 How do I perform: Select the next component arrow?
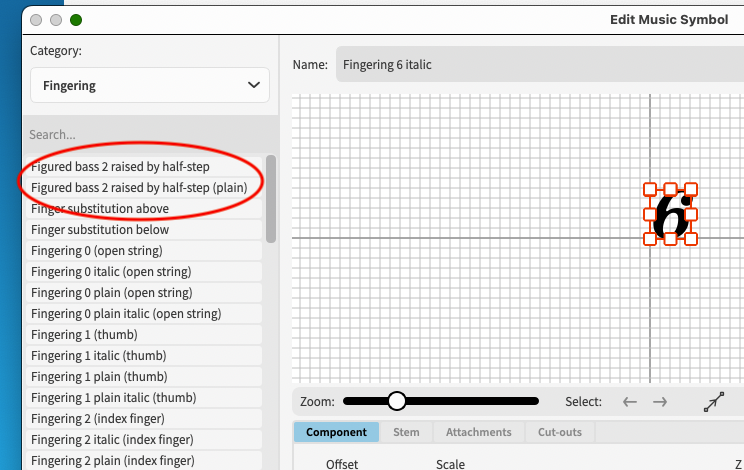point(660,402)
